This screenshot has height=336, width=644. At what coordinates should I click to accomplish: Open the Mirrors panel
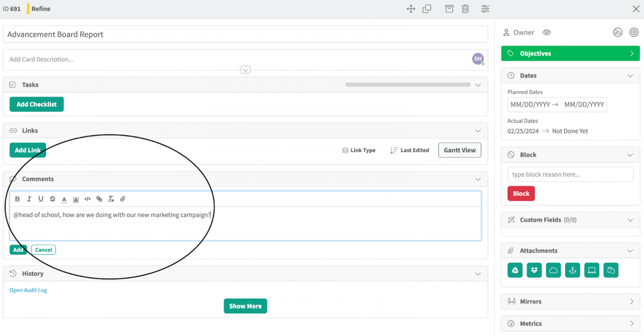click(570, 302)
